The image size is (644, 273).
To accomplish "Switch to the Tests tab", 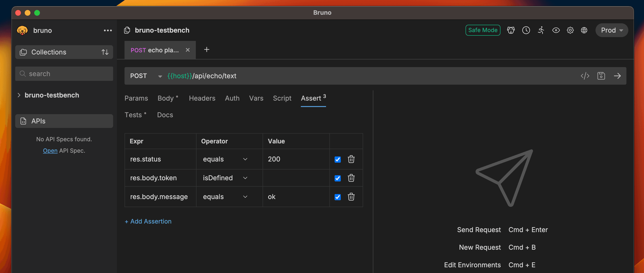I will click(135, 115).
